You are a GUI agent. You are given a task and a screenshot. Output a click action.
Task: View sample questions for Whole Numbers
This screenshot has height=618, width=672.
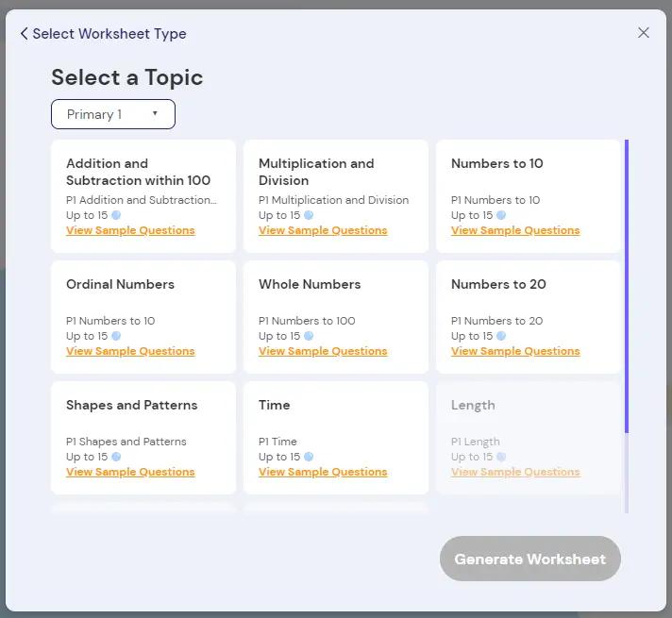(323, 351)
